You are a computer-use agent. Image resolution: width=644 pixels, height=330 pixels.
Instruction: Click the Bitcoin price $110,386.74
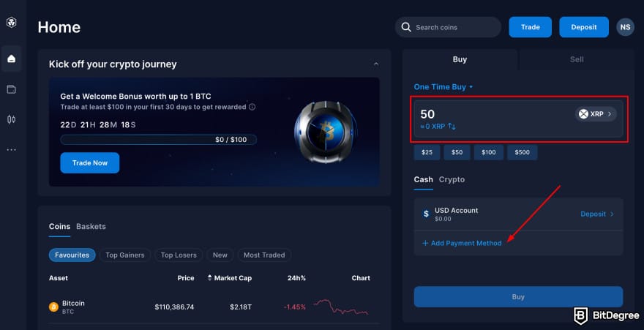click(174, 307)
